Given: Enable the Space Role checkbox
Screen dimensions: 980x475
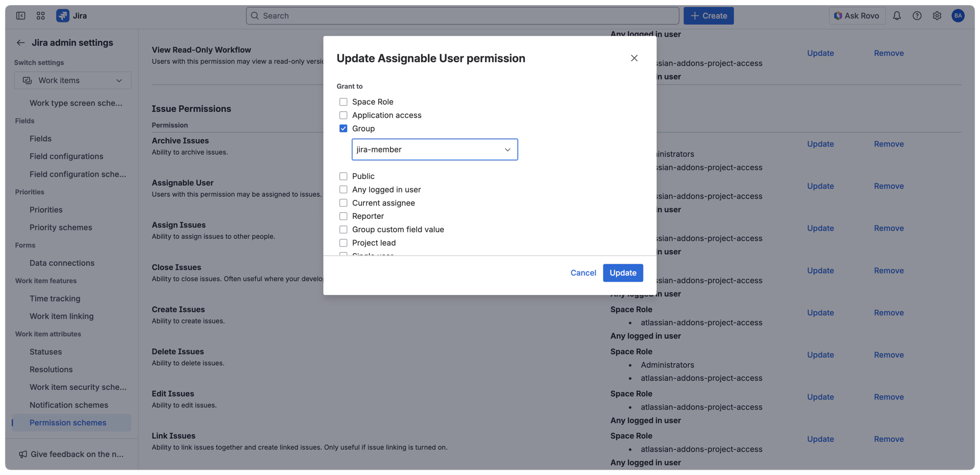Looking at the screenshot, I should click(x=342, y=102).
